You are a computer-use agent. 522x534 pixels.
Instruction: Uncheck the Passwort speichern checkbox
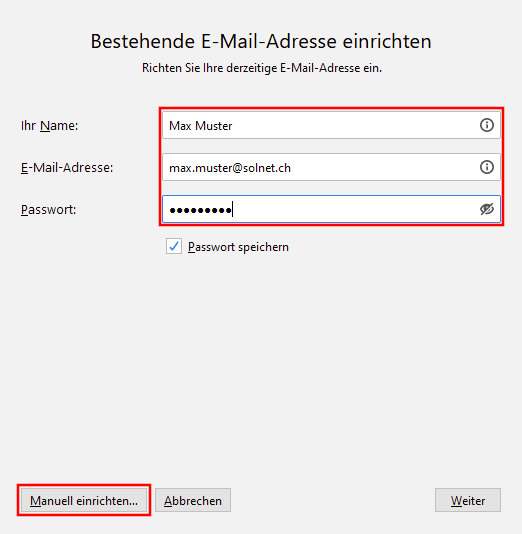click(x=174, y=246)
